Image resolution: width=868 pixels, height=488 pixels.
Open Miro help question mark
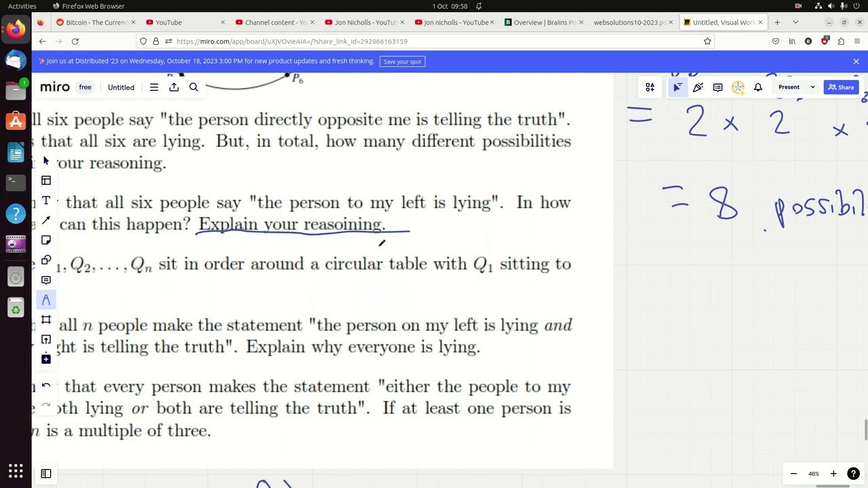click(854, 474)
